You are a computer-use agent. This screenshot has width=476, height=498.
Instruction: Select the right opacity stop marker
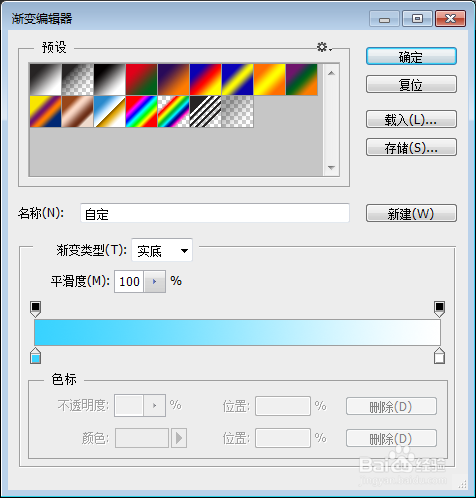(439, 309)
